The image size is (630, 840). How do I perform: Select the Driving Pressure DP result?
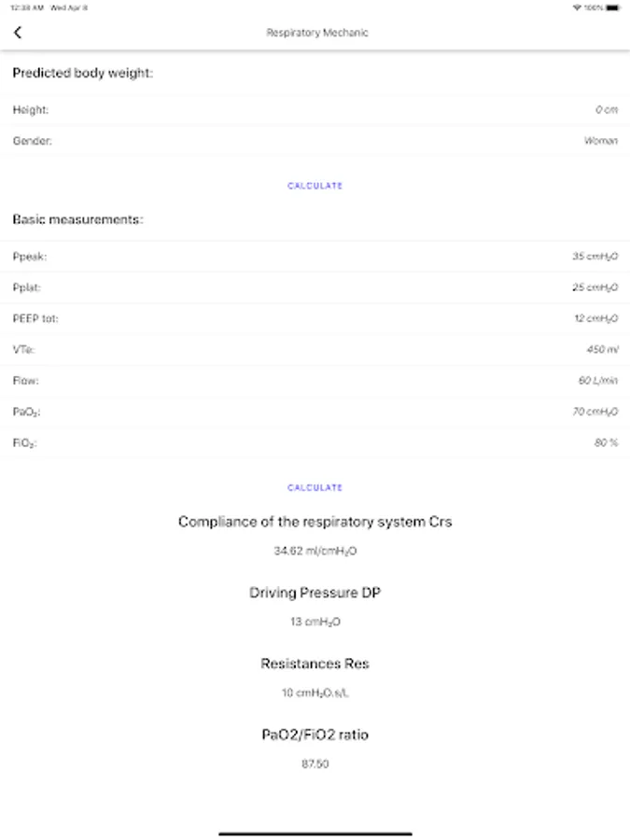pos(315,623)
